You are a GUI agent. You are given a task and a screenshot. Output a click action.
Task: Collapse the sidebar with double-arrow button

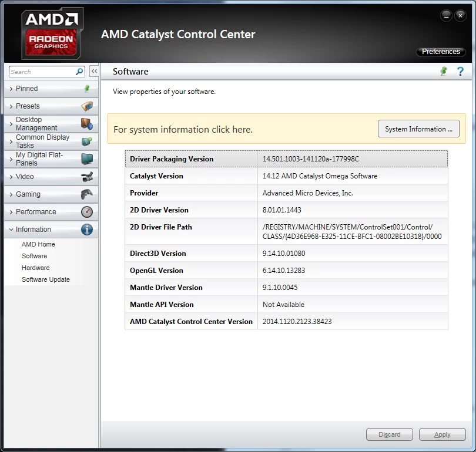(x=94, y=71)
